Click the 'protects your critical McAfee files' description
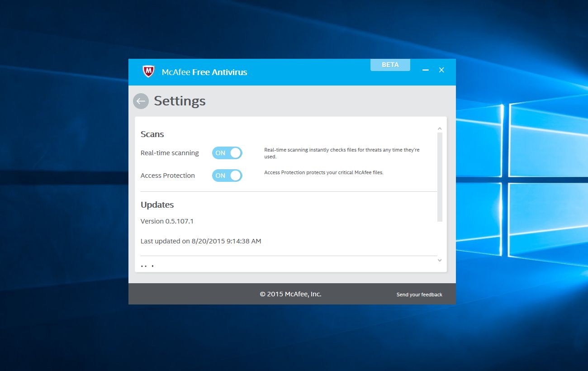The height and width of the screenshot is (371, 588). click(x=324, y=172)
